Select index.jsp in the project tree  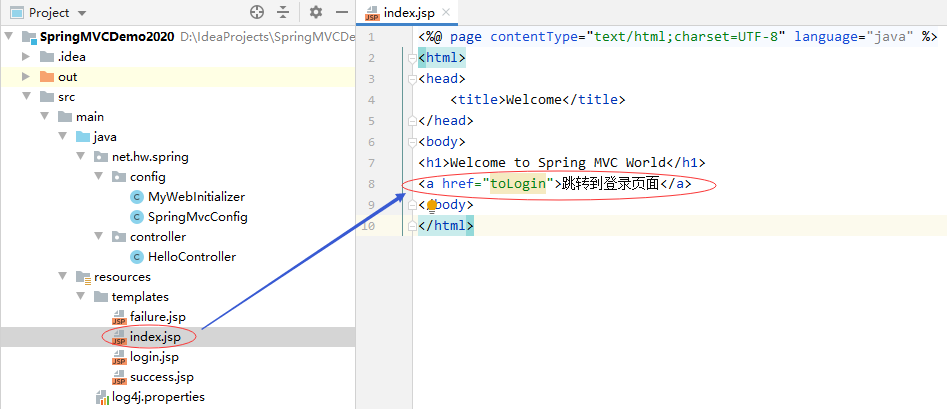click(155, 337)
